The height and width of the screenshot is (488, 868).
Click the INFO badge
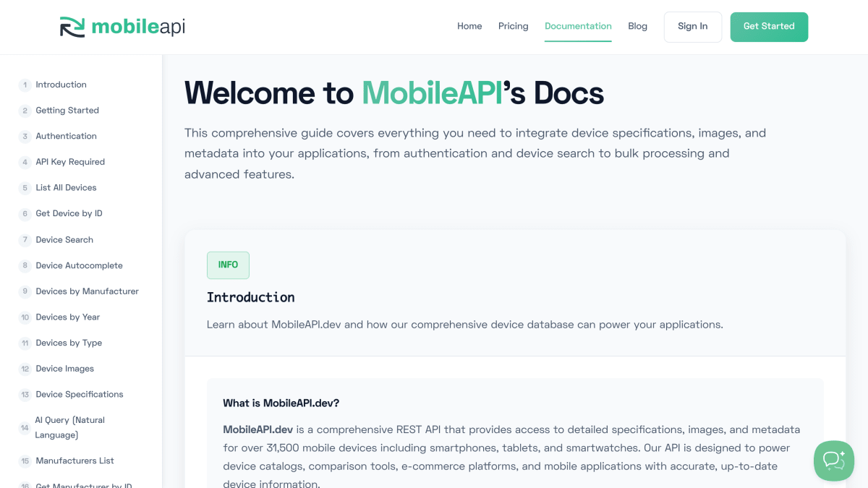coord(228,265)
